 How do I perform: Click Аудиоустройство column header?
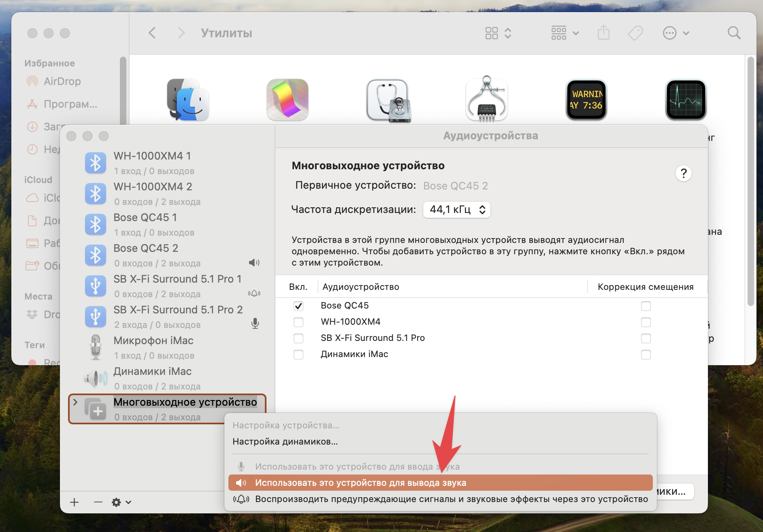[360, 287]
